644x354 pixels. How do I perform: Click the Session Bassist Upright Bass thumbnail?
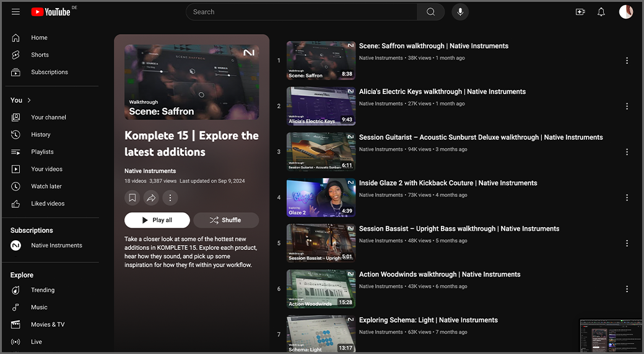pyautogui.click(x=321, y=243)
